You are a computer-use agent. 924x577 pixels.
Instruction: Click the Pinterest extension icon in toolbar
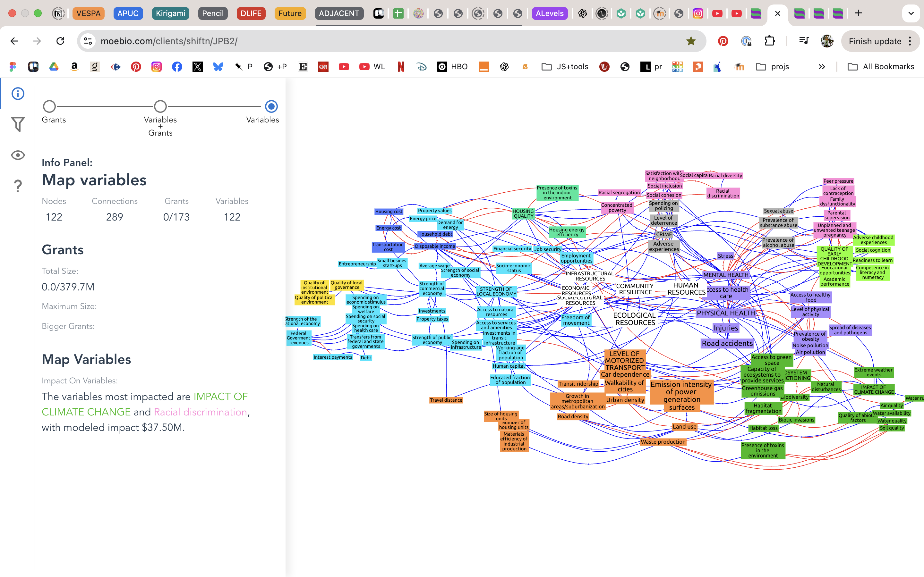point(723,41)
